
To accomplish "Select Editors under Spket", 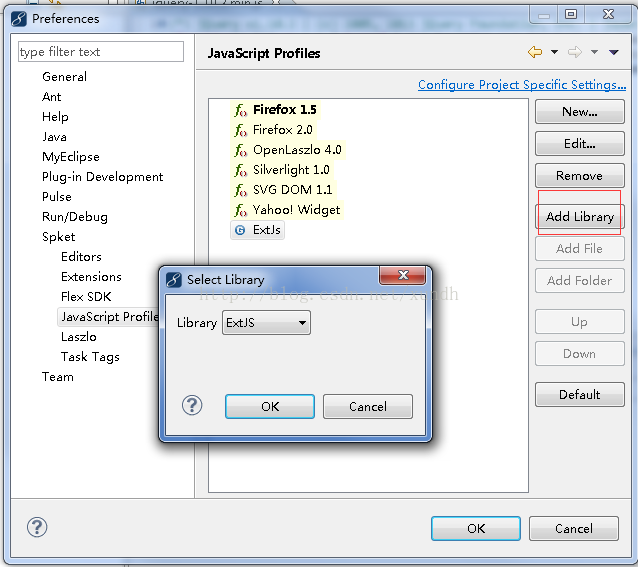I will click(x=81, y=257).
